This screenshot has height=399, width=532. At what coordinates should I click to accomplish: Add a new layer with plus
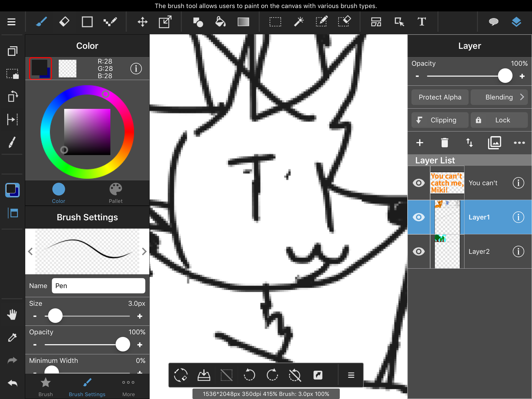pyautogui.click(x=420, y=143)
